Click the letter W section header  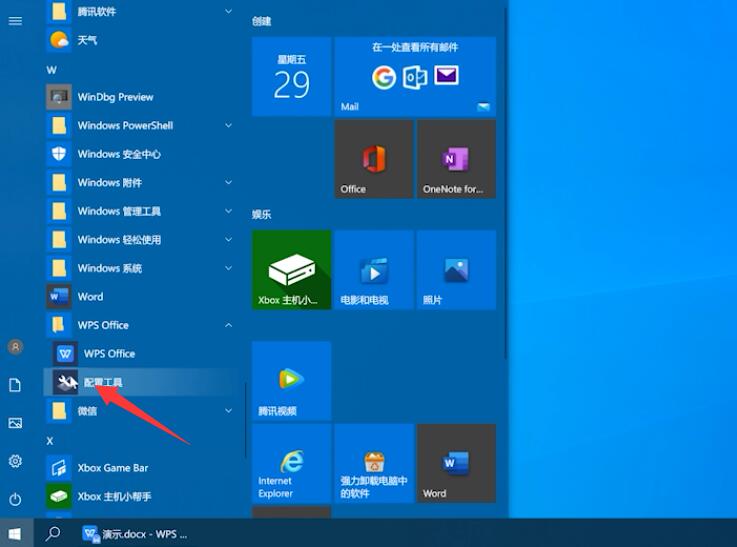pyautogui.click(x=51, y=70)
